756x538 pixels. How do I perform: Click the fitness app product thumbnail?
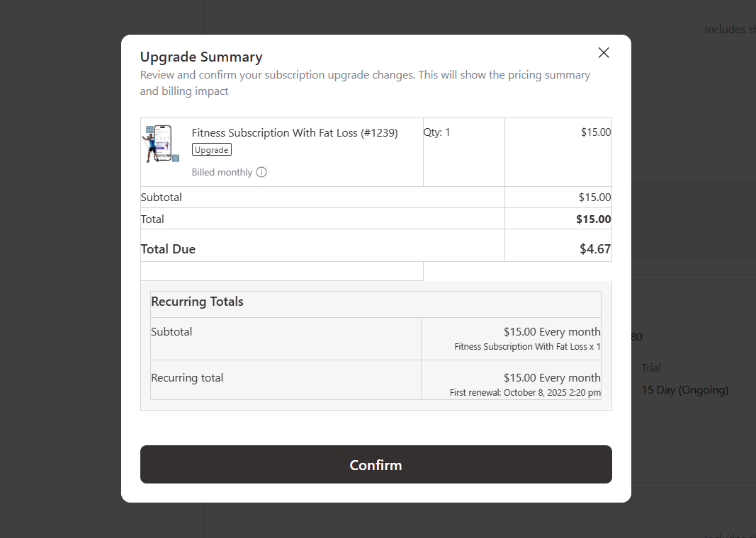coord(161,143)
